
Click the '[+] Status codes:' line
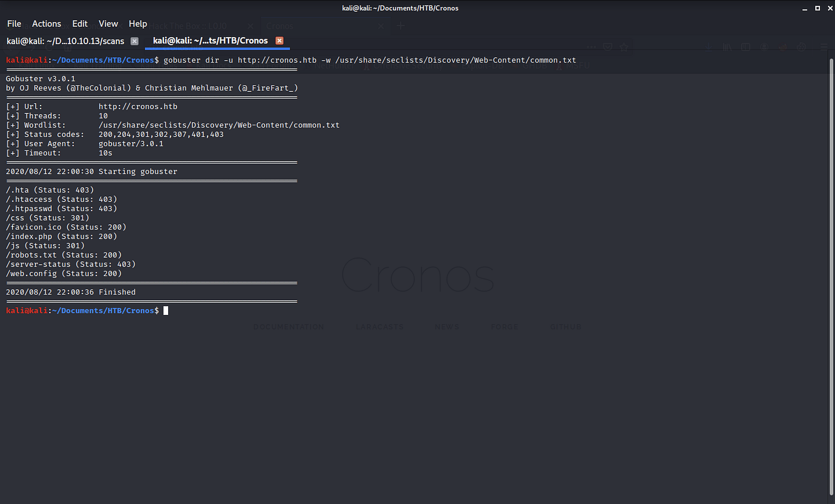tap(115, 135)
